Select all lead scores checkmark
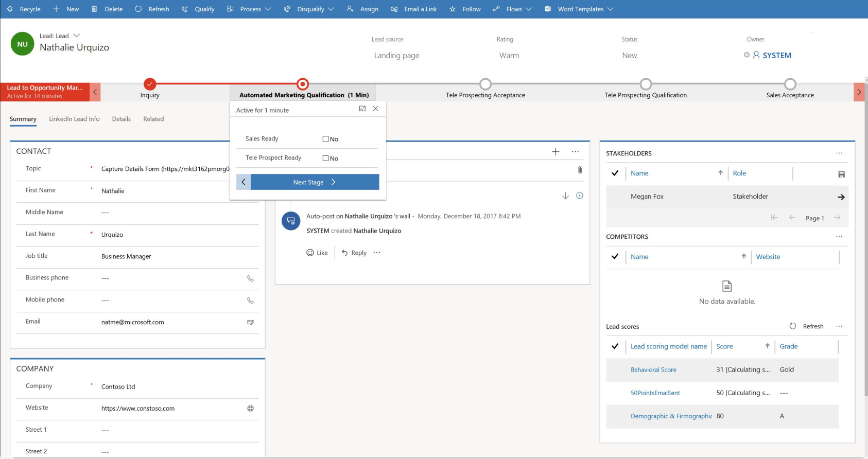The image size is (868, 459). coord(615,346)
